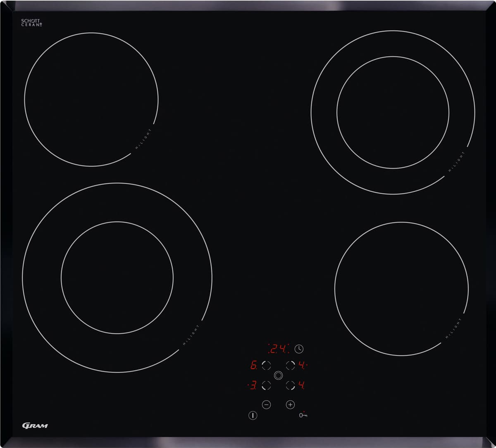The width and height of the screenshot is (496, 448).
Task: Decrease heat with the minus button
Action: tap(266, 405)
